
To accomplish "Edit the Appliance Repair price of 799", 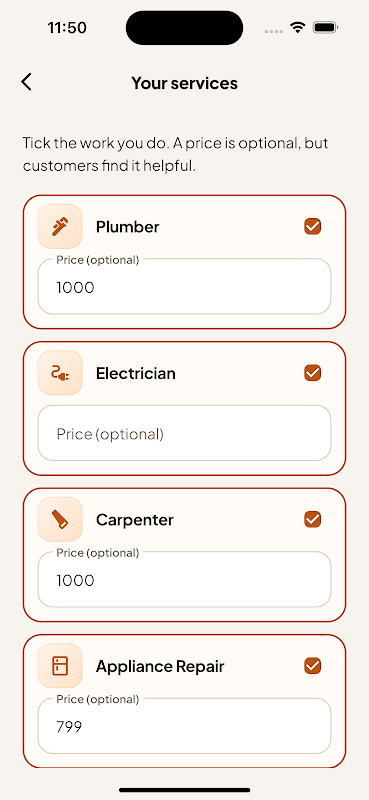I will coord(184,726).
